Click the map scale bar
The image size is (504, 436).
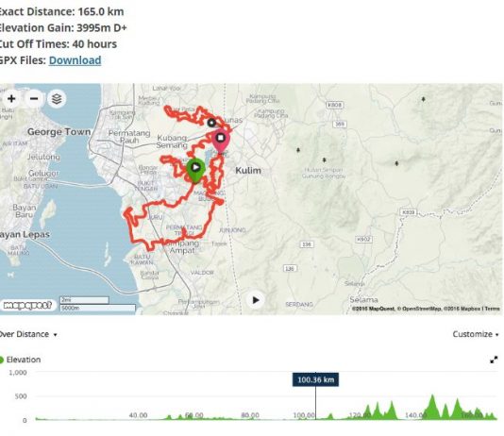click(x=97, y=304)
